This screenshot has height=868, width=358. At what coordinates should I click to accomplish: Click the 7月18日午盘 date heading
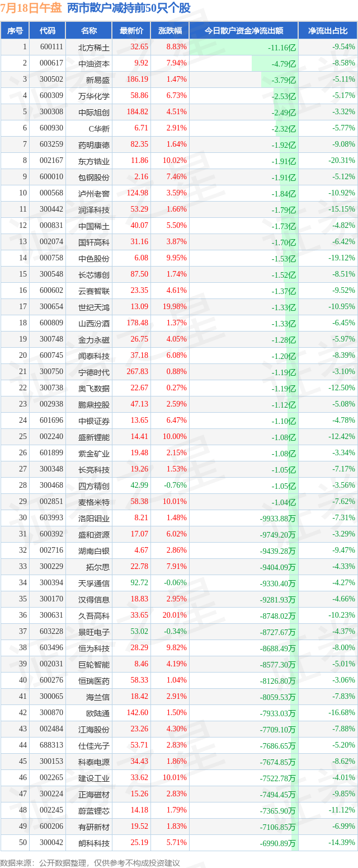31,8
